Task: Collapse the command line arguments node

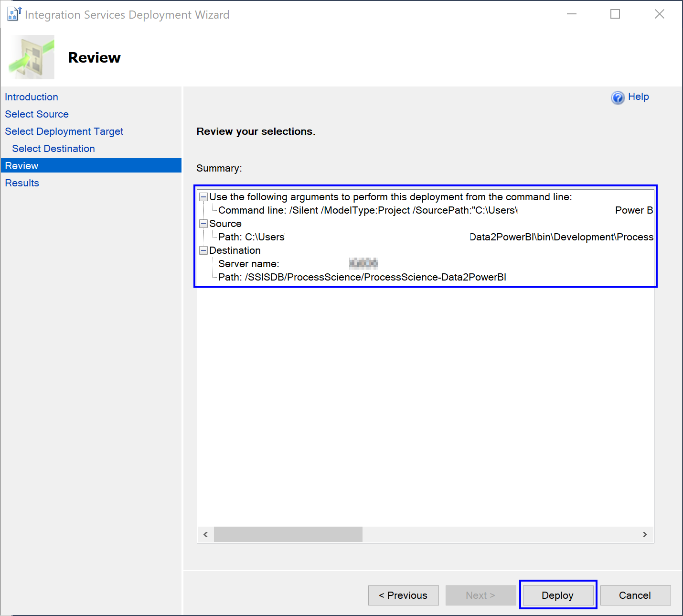Action: coord(203,197)
